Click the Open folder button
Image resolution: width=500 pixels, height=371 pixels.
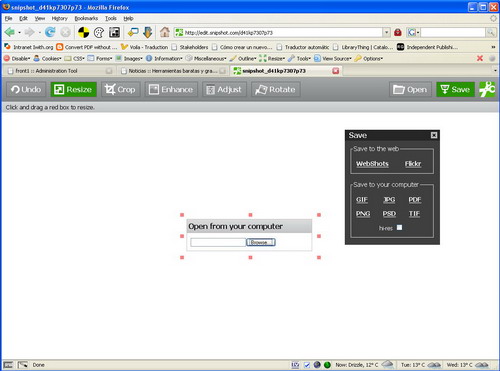(410, 89)
